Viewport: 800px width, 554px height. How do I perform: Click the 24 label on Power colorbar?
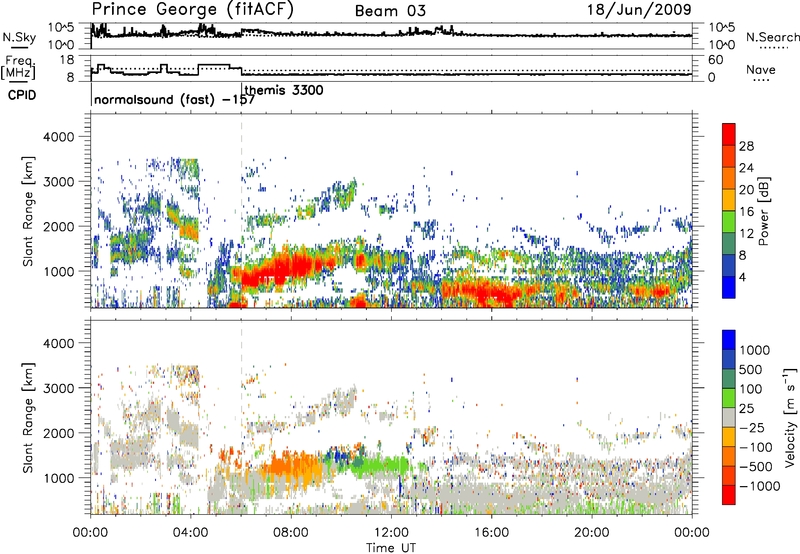tap(746, 168)
